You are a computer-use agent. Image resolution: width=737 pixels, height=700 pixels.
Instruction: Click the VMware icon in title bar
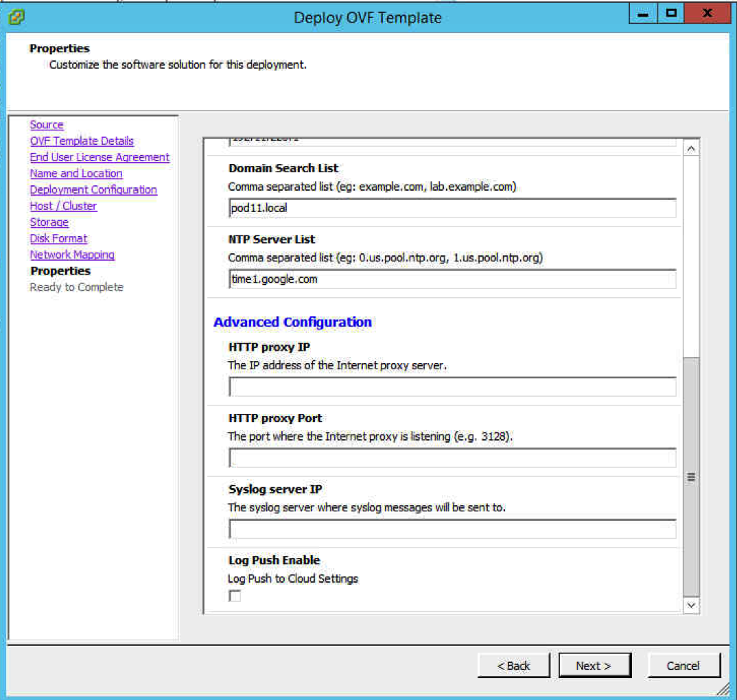point(18,16)
